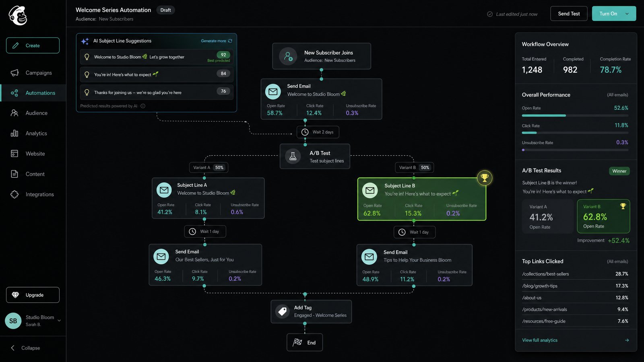Click the arrow icon next to View full analytics
Image resolution: width=644 pixels, height=362 pixels.
627,340
